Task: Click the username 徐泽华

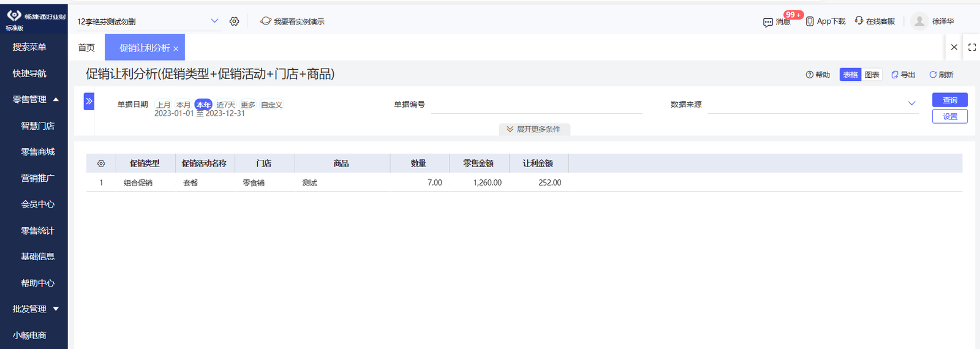Action: pos(943,21)
